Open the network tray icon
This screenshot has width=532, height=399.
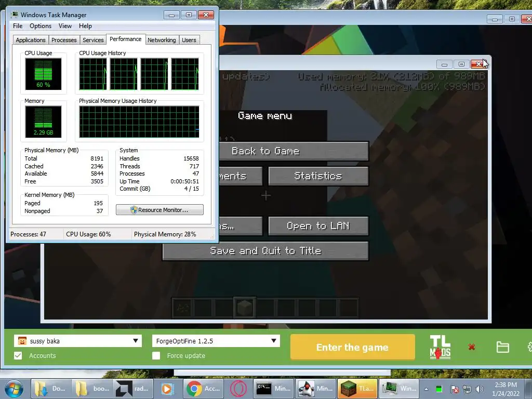[x=467, y=389]
